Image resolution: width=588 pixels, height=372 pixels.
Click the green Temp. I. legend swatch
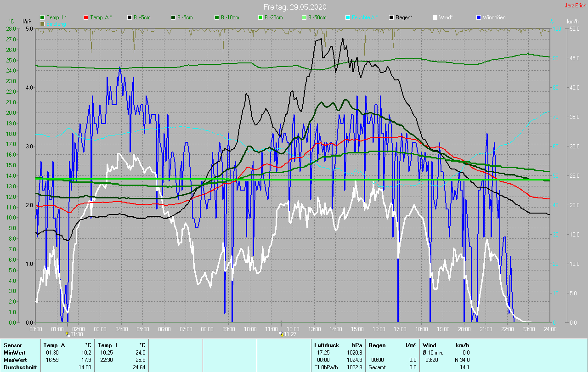coord(42,17)
